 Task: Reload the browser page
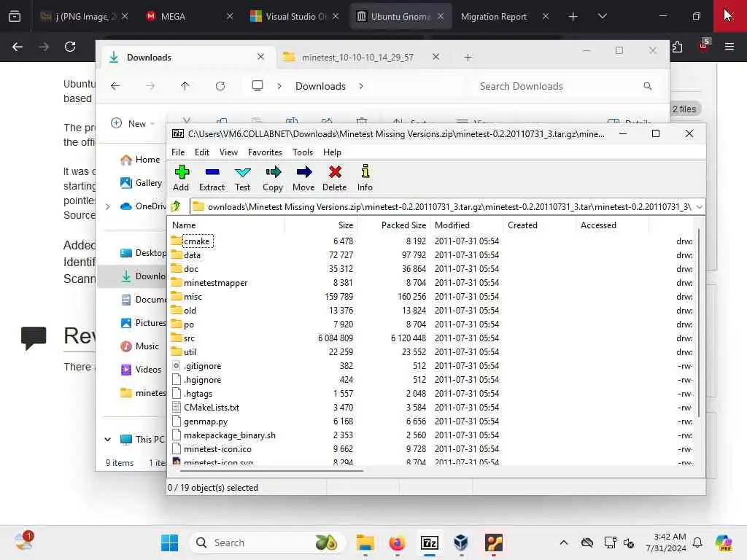coord(70,47)
